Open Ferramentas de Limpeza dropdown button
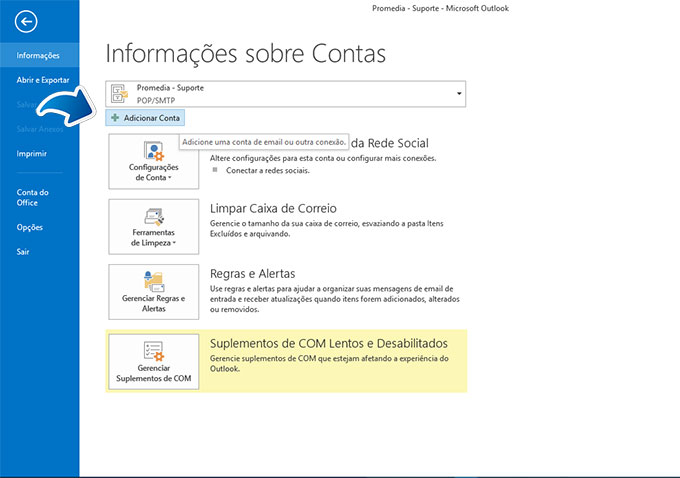 click(x=154, y=226)
